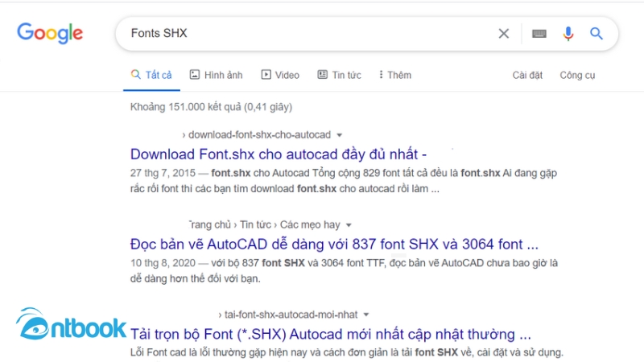Click the tai-font-shx-autocad-moi-nhat URL breadcrumb

tap(288, 315)
